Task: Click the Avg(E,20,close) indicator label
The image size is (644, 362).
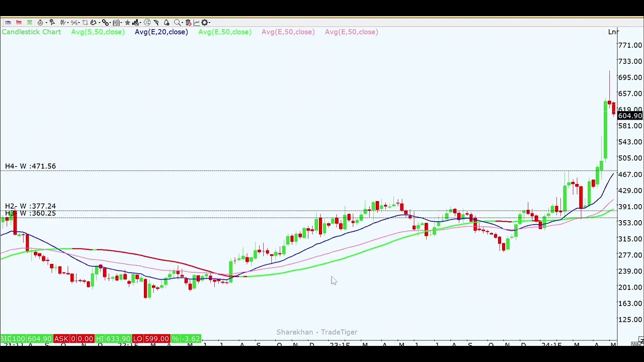Action: click(x=161, y=32)
